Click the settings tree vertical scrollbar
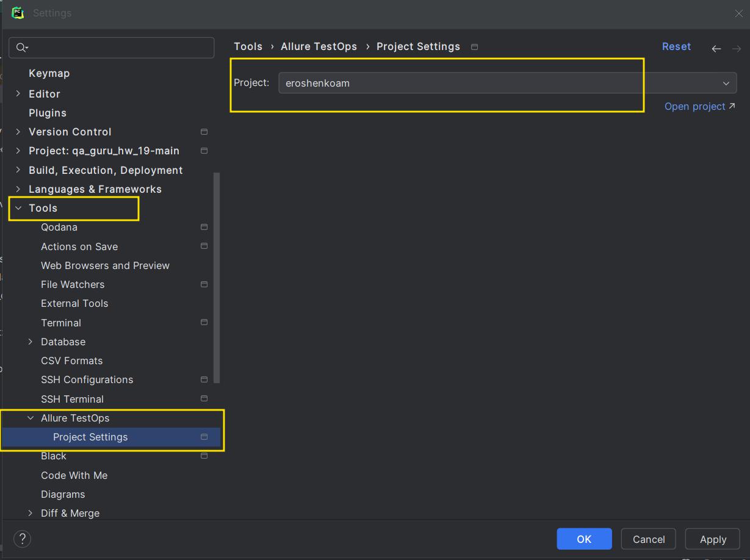The image size is (750, 560). click(217, 278)
